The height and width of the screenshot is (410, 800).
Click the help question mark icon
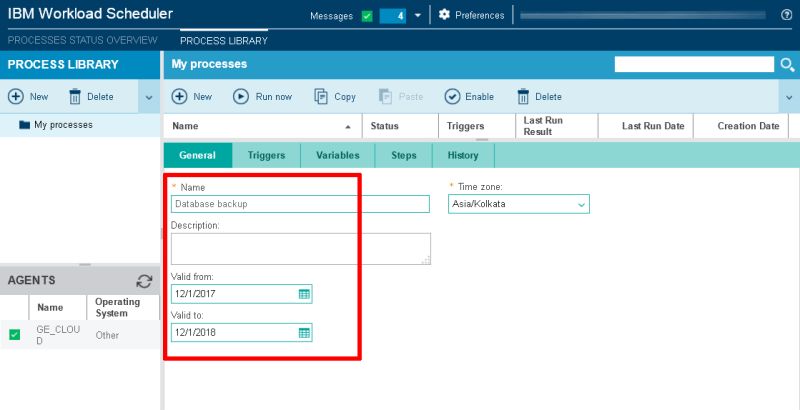point(787,15)
